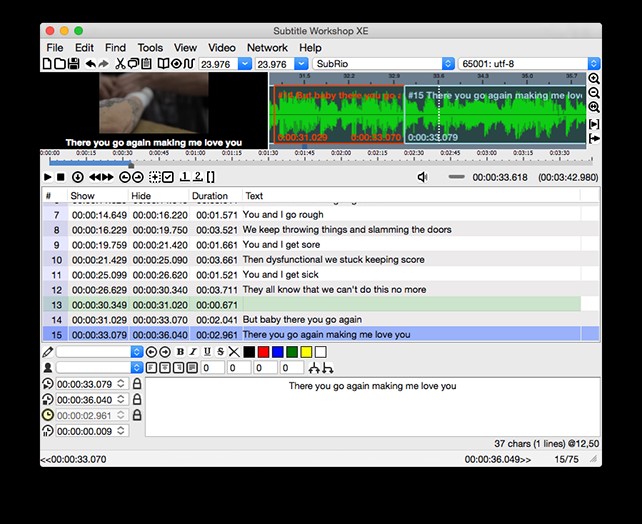The height and width of the screenshot is (524, 642).
Task: Lock the show time 00:00:33.079
Action: [x=137, y=384]
